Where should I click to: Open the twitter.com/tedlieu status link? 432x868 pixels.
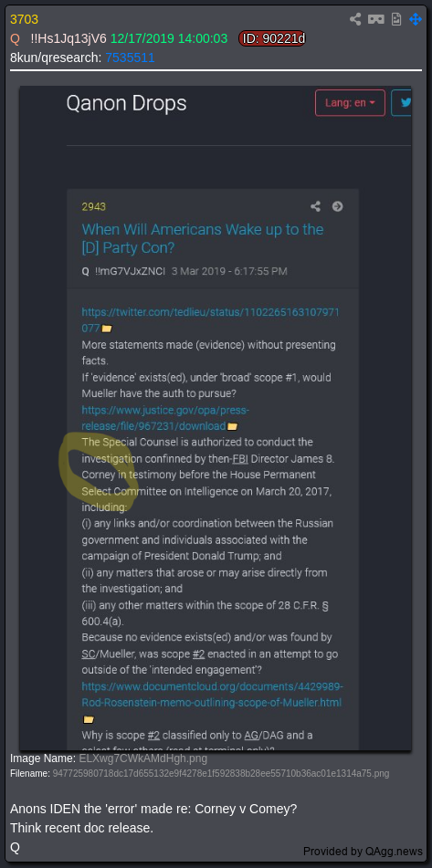tap(210, 320)
